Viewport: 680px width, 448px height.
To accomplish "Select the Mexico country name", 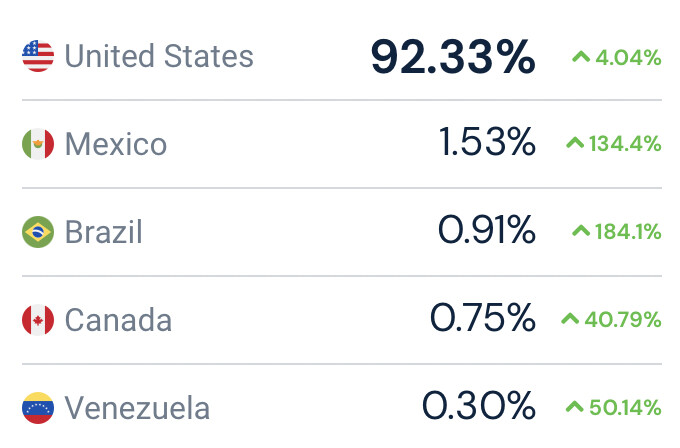I will 116,144.
